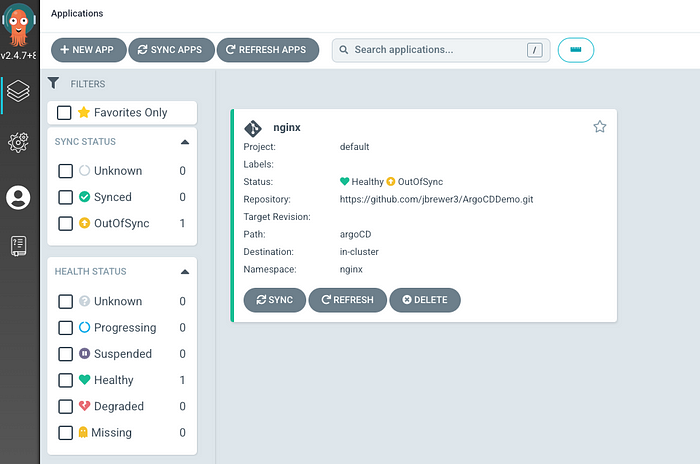Screen dimensions: 700x464
Task: Click the funnel Filters icon
Action: click(54, 83)
